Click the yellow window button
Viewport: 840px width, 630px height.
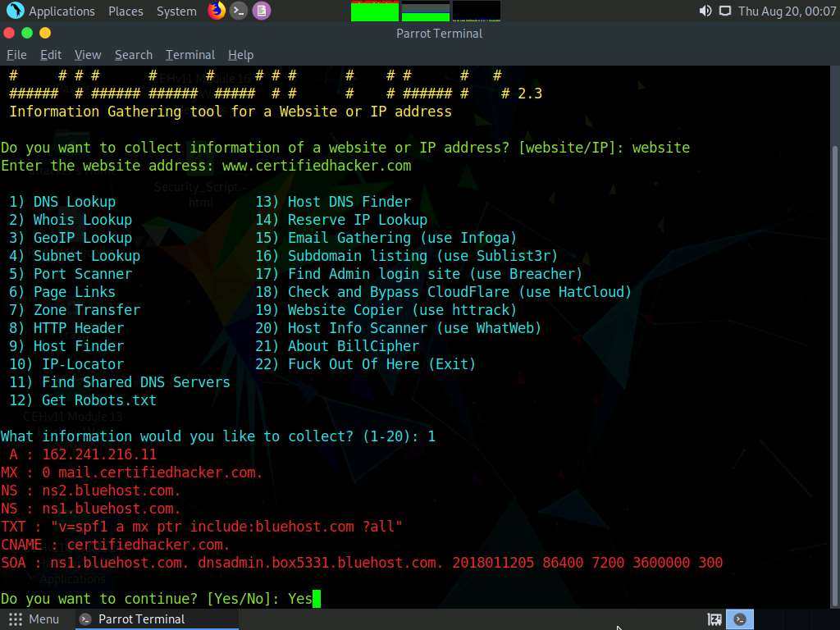click(45, 33)
